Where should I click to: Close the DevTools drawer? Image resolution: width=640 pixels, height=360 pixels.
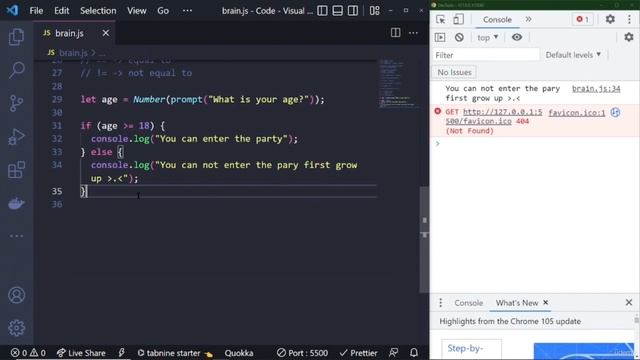pyautogui.click(x=629, y=302)
